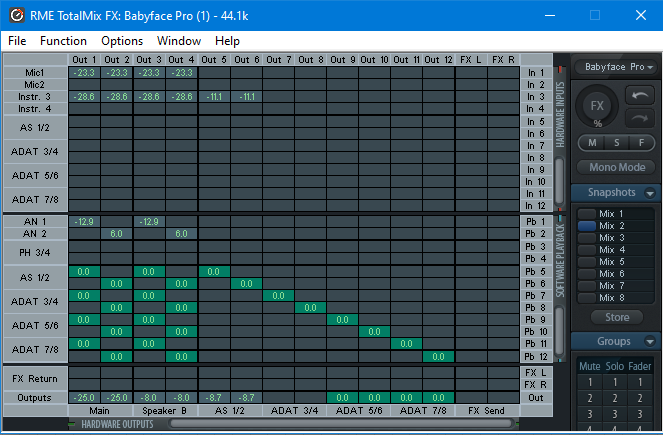Image resolution: width=663 pixels, height=435 pixels.
Task: Open the Function menu
Action: pos(63,41)
